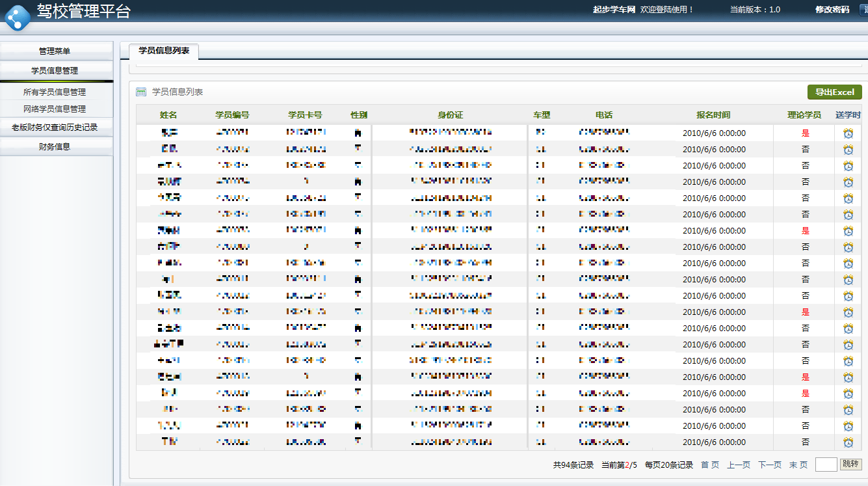This screenshot has width=868, height=486.
Task: Click the 跳转 button
Action: click(850, 464)
